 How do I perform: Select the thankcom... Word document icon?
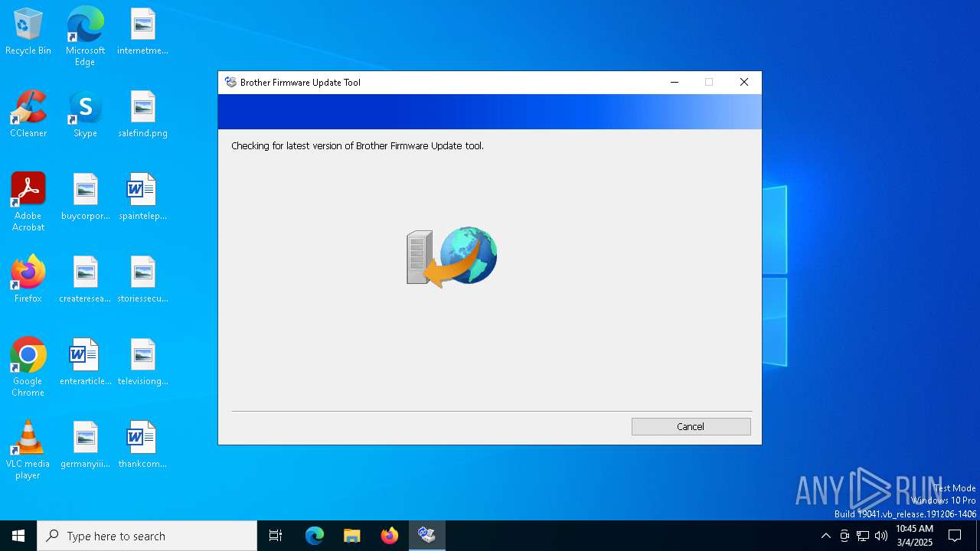(x=142, y=445)
